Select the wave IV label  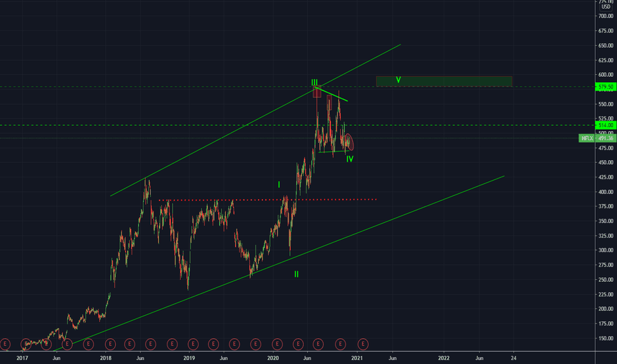pos(350,159)
